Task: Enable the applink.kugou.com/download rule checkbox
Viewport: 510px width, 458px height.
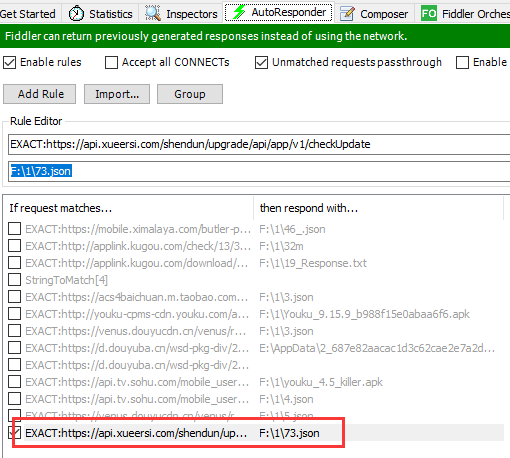Action: tap(14, 263)
